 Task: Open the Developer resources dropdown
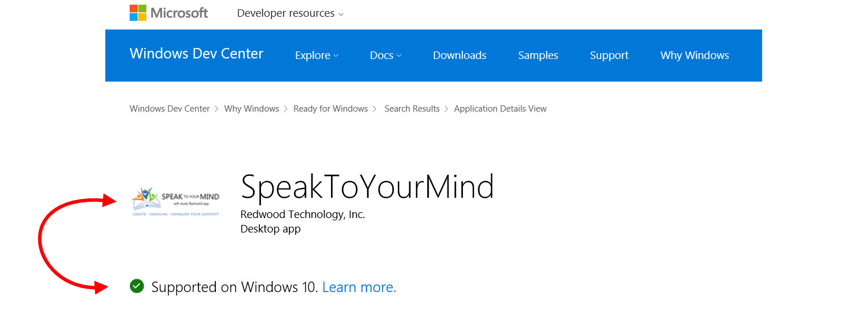[290, 13]
